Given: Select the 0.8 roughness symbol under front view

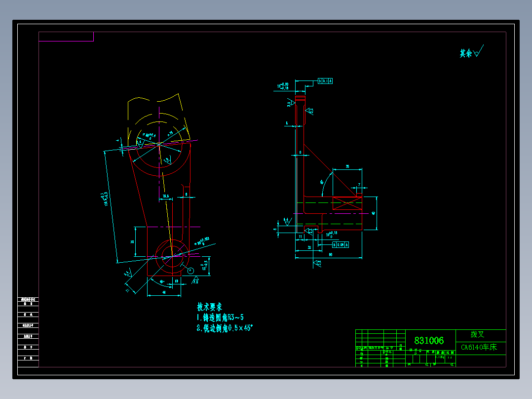Looking at the screenshot, I should click(195, 280).
